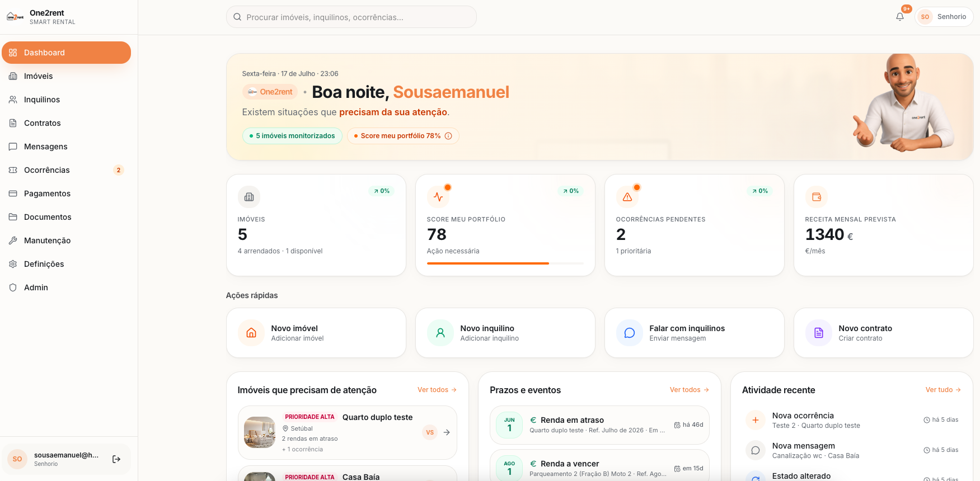Click the info icon on score chip
The image size is (980, 481).
[448, 136]
